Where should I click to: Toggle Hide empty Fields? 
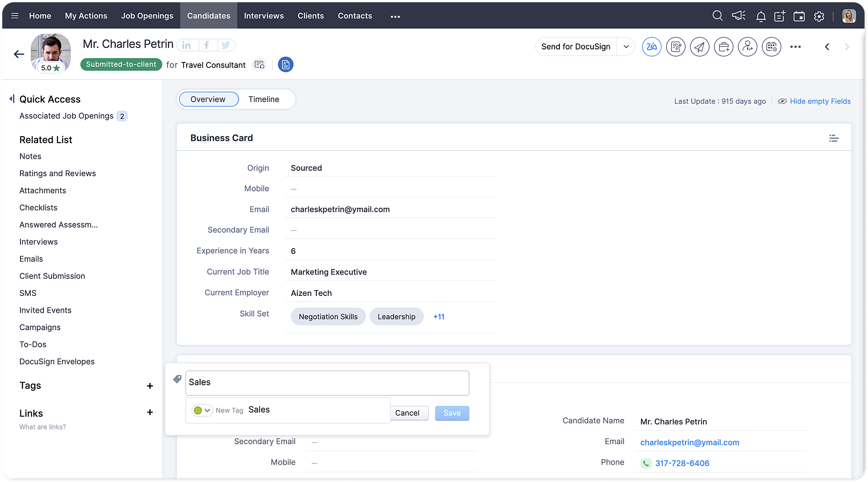click(x=819, y=101)
